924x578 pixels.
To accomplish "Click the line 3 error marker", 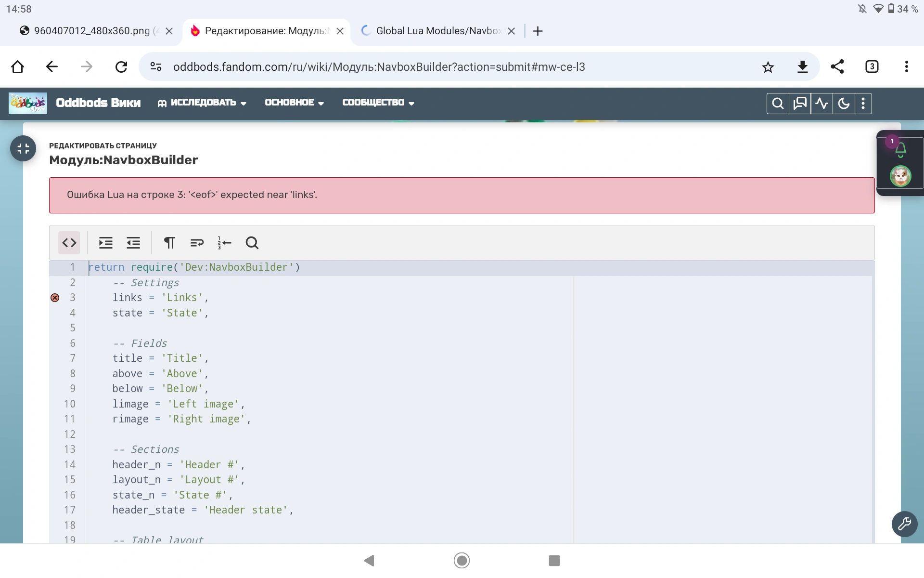I will click(x=55, y=298).
